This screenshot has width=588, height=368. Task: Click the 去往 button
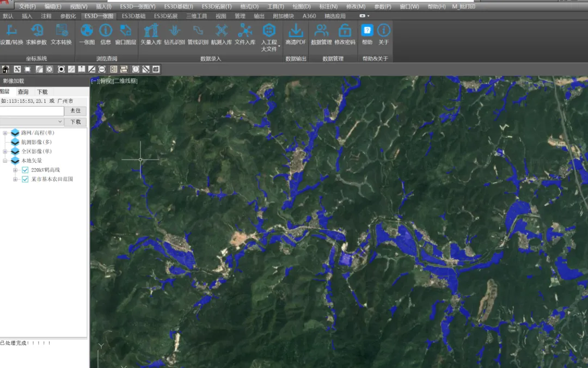click(x=75, y=111)
